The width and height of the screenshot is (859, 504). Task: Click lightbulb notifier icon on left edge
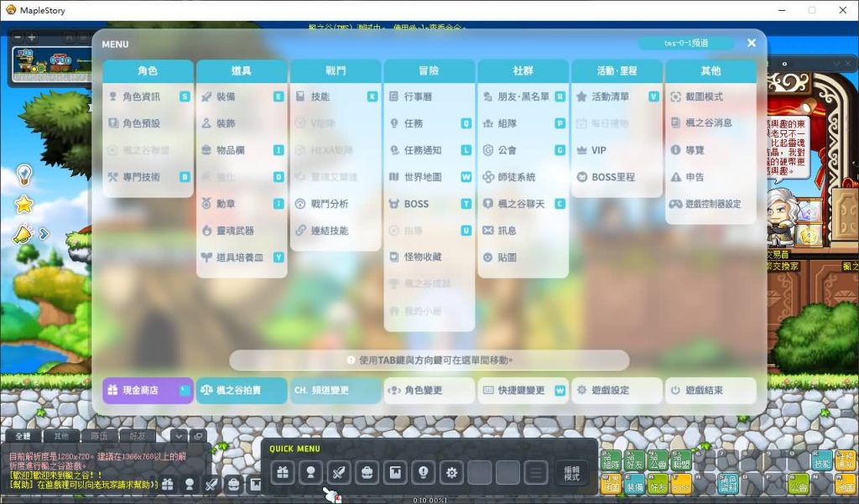[24, 175]
